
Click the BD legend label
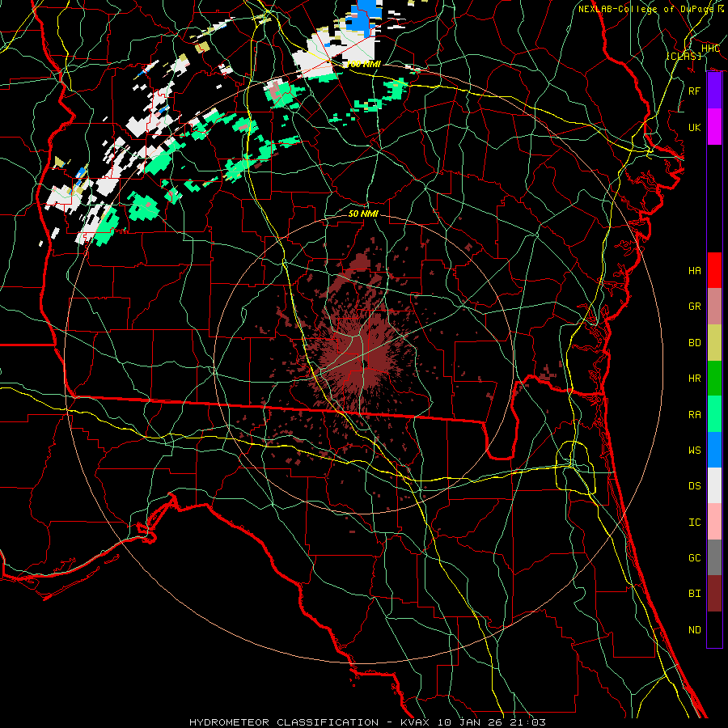[x=695, y=343]
